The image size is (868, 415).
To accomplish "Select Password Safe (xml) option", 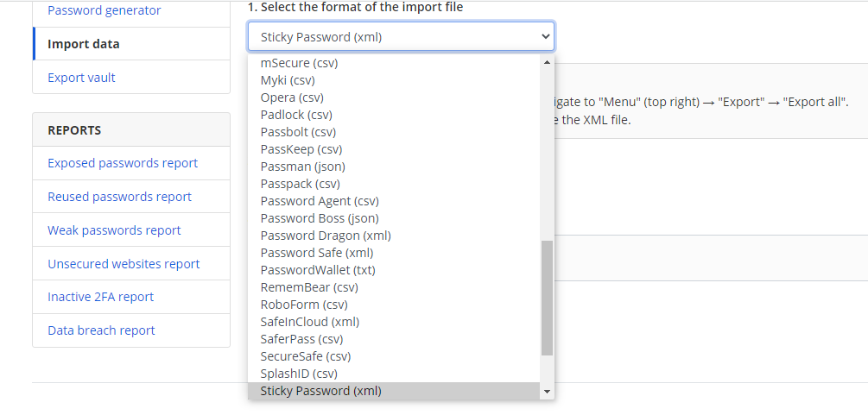I will (316, 253).
